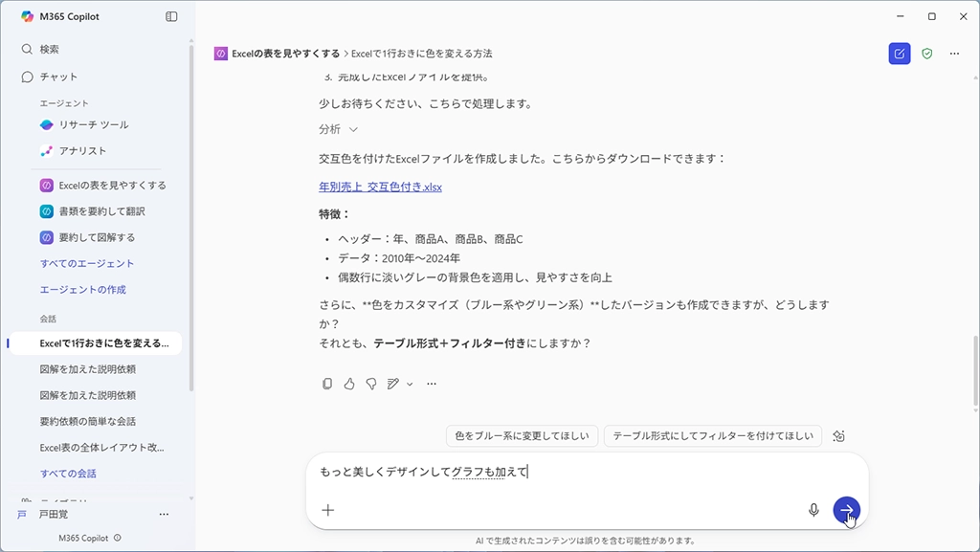The width and height of the screenshot is (980, 552).
Task: Click the plus attach icon in chat box
Action: [x=328, y=510]
